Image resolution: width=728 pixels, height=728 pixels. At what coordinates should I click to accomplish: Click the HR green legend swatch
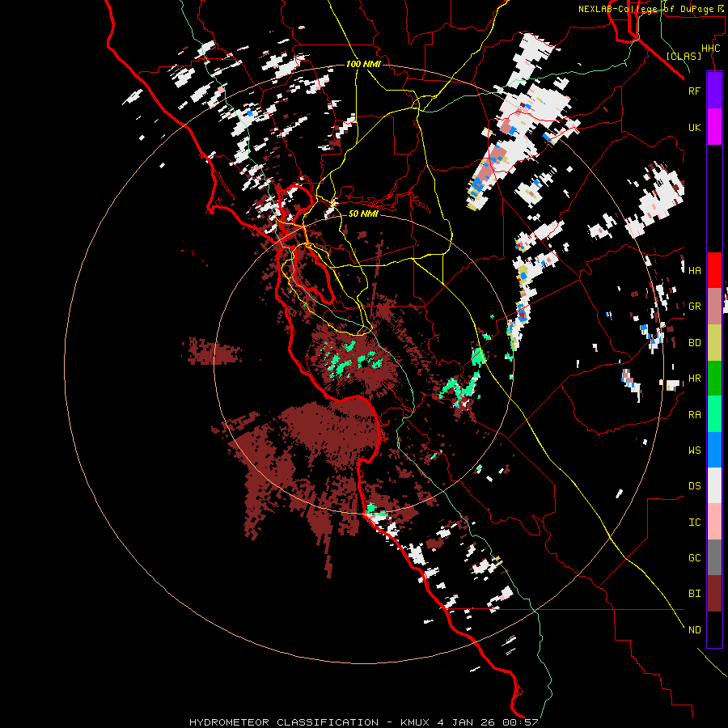pyautogui.click(x=714, y=378)
